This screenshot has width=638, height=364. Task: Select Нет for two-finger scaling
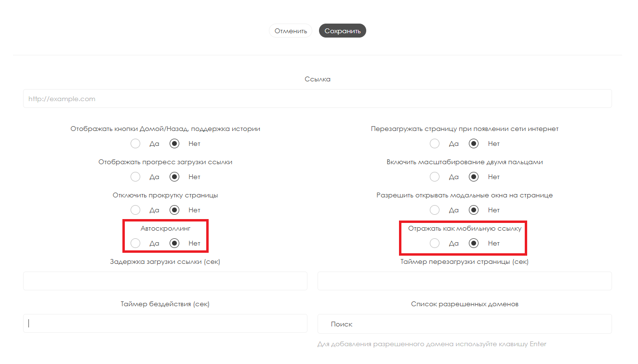pyautogui.click(x=474, y=177)
